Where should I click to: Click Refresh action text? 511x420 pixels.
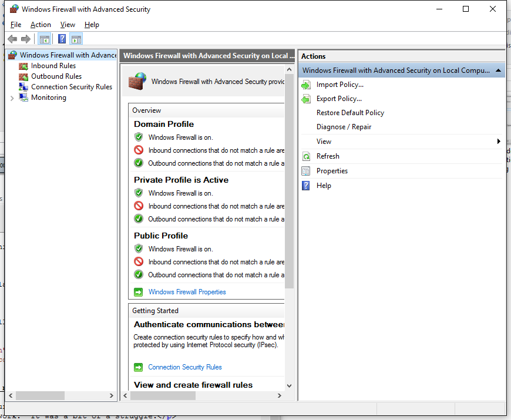pos(328,156)
